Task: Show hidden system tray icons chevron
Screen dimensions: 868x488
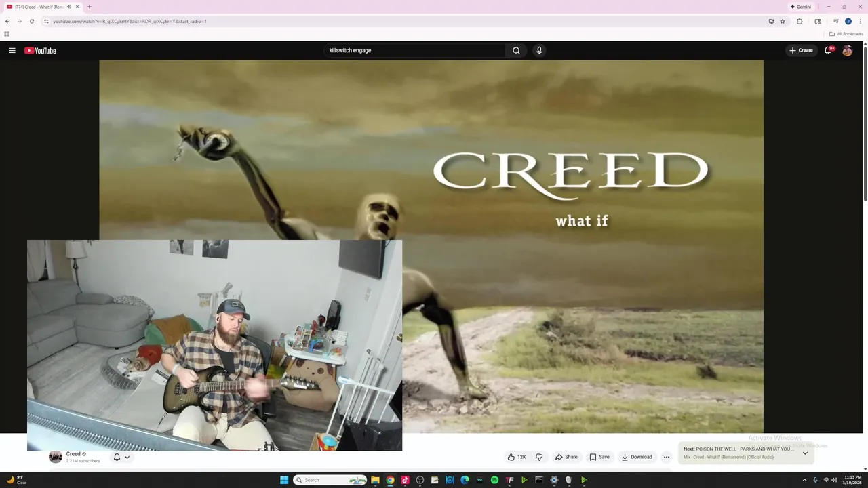Action: point(805,480)
